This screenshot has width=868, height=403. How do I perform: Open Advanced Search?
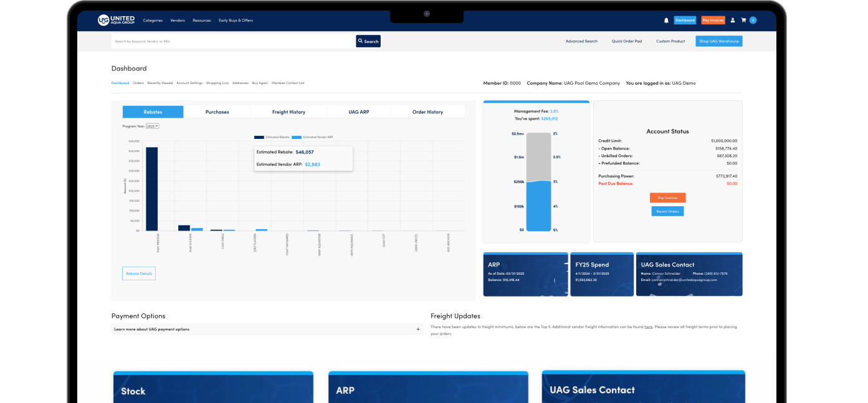coord(581,41)
